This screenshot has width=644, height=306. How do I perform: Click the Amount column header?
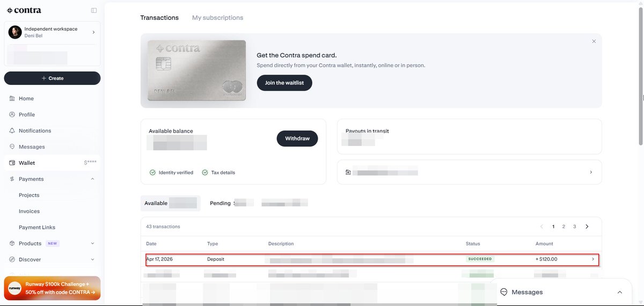(x=544, y=244)
